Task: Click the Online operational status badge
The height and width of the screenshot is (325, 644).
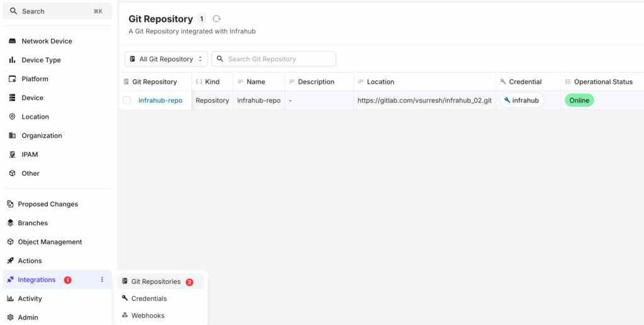Action: tap(579, 100)
